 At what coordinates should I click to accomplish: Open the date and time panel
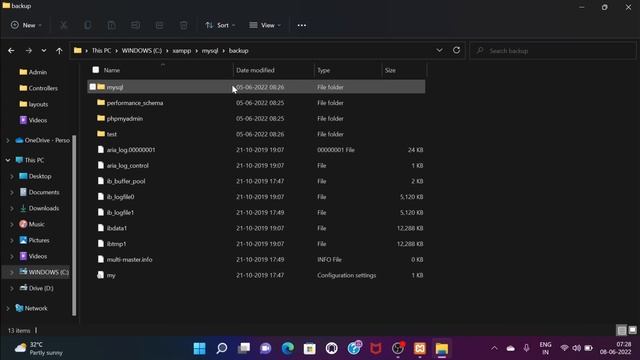[x=616, y=348]
